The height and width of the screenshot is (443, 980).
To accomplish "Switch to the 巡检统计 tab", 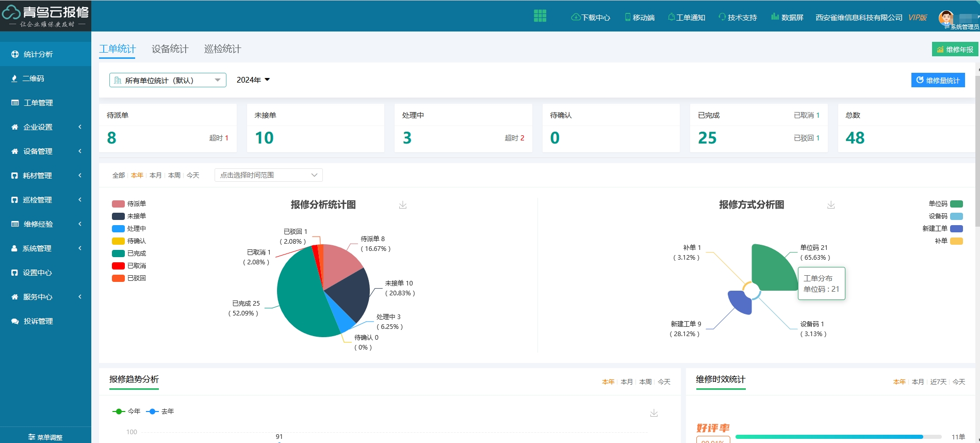I will 222,49.
